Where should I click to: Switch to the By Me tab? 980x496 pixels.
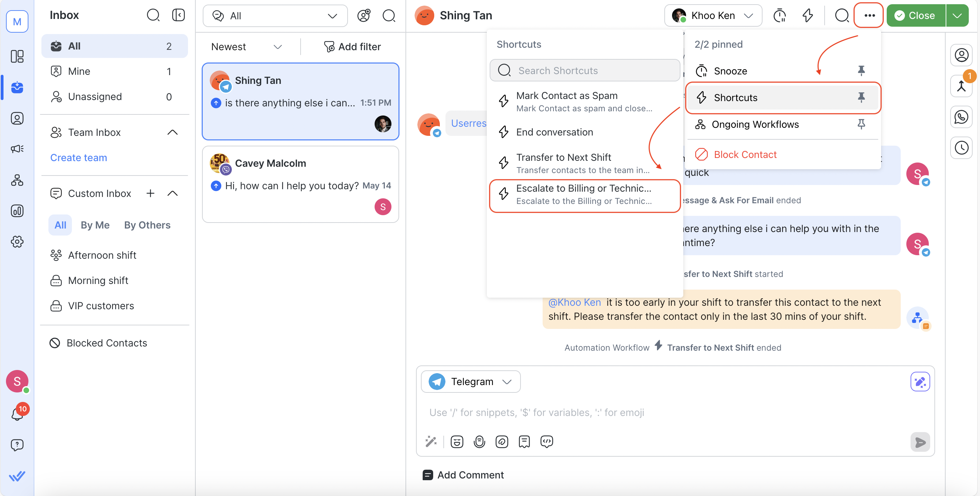coord(95,225)
